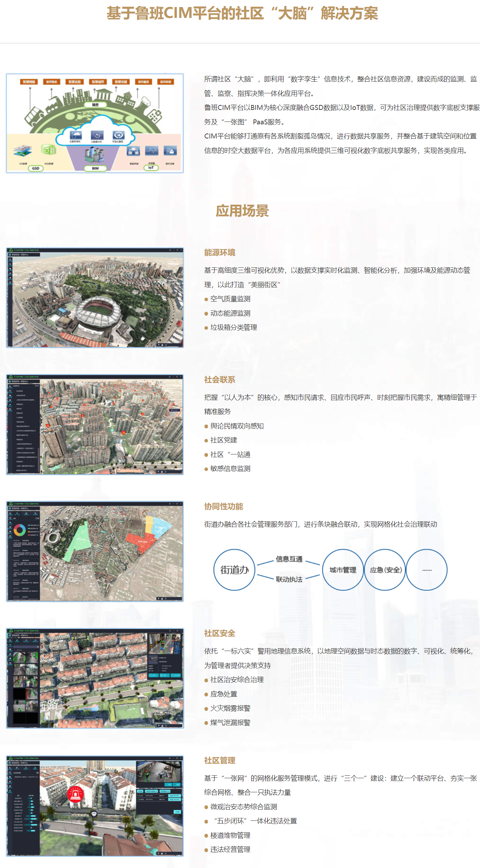The image size is (480, 868).
Task: Click the 智能终端 network icon
Action: coord(133,151)
